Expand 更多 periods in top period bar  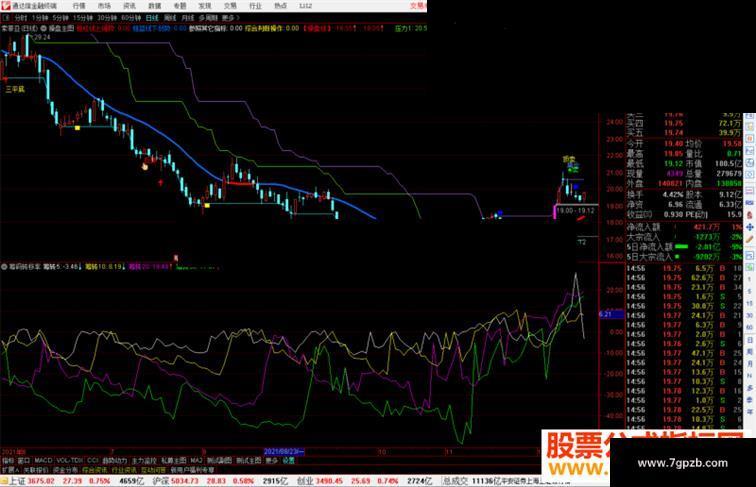(230, 18)
